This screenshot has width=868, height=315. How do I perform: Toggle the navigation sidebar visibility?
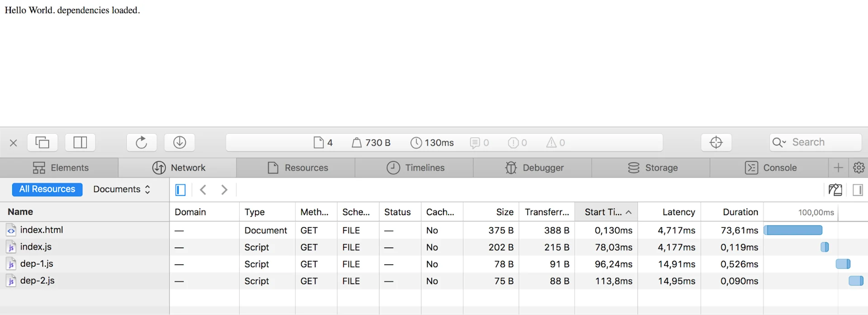pyautogui.click(x=180, y=190)
